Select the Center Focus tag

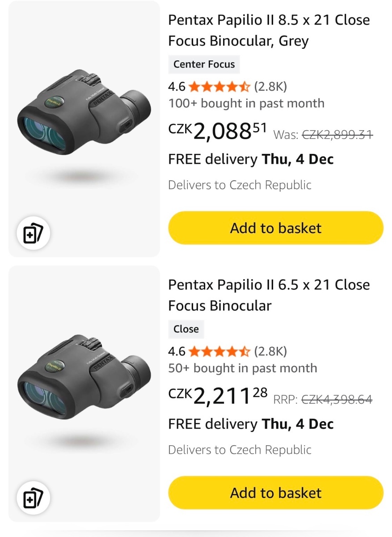click(204, 64)
